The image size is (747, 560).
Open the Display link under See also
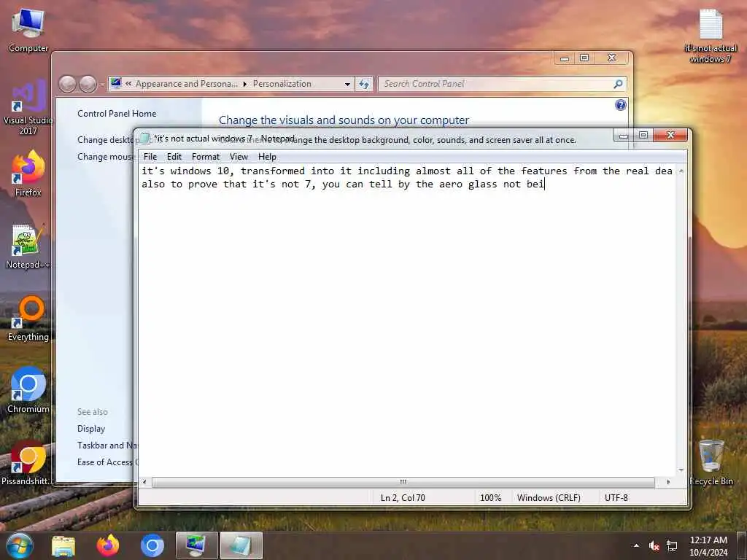click(x=91, y=429)
